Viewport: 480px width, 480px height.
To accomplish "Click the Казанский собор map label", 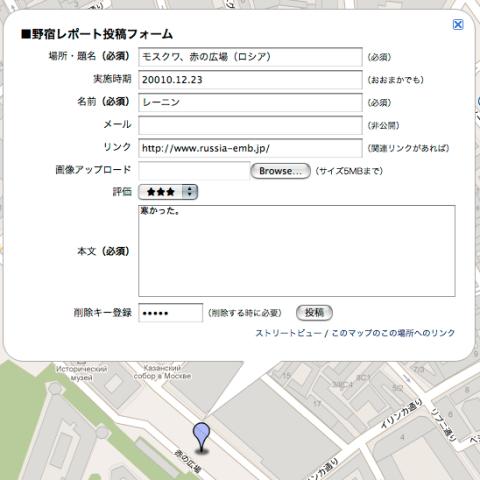I will coord(162,372).
